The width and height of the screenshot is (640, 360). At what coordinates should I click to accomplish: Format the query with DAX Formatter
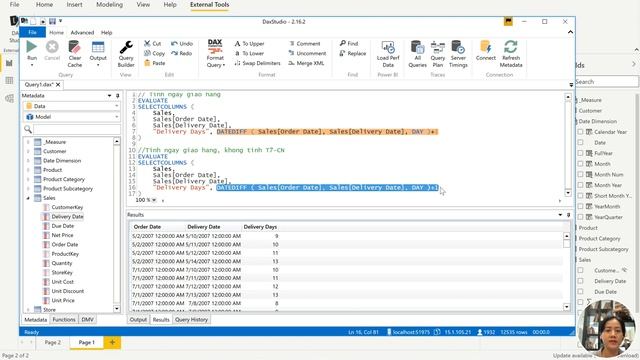(x=215, y=53)
